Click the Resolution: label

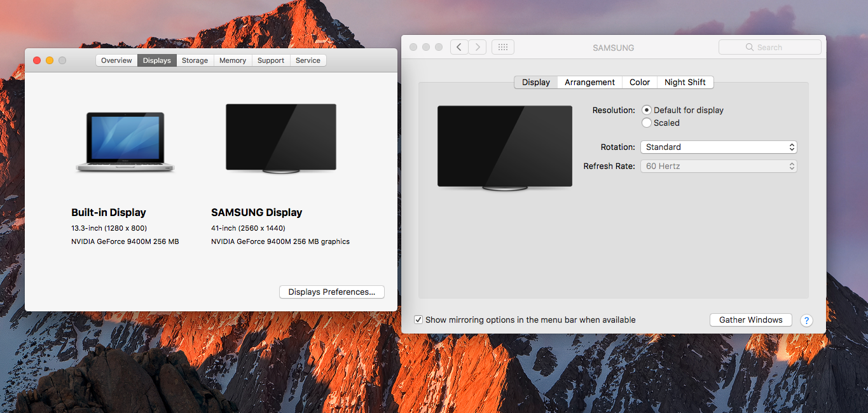pyautogui.click(x=614, y=110)
